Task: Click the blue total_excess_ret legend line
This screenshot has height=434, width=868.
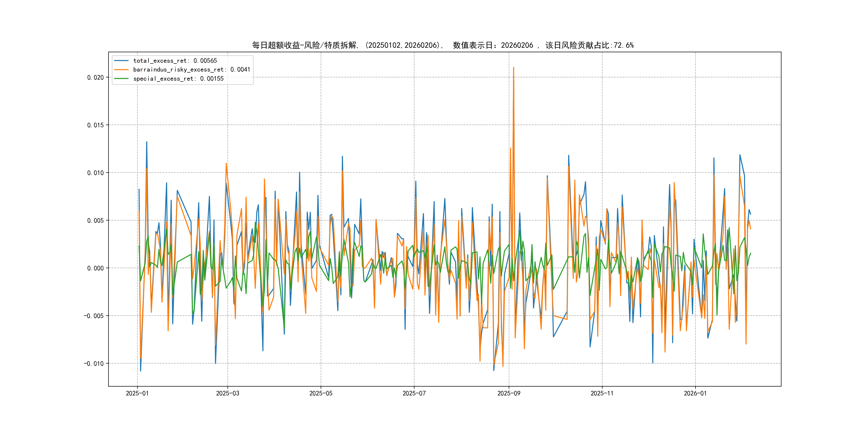Action: (x=121, y=61)
